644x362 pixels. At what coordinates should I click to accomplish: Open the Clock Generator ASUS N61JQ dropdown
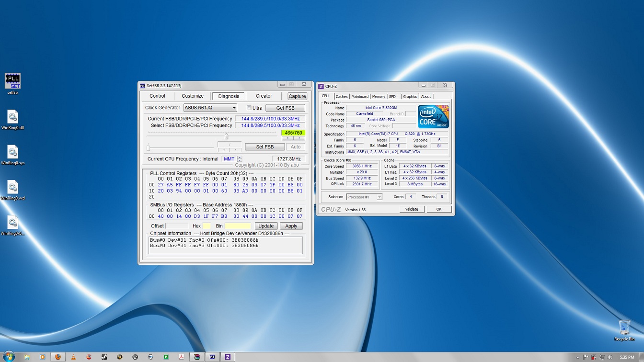[x=210, y=108]
